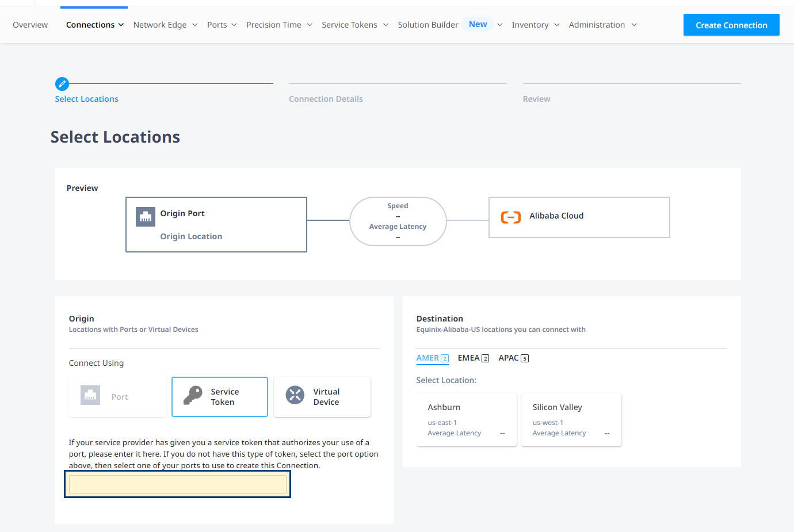Open the Connections dropdown menu
This screenshot has width=794, height=532.
pos(95,25)
